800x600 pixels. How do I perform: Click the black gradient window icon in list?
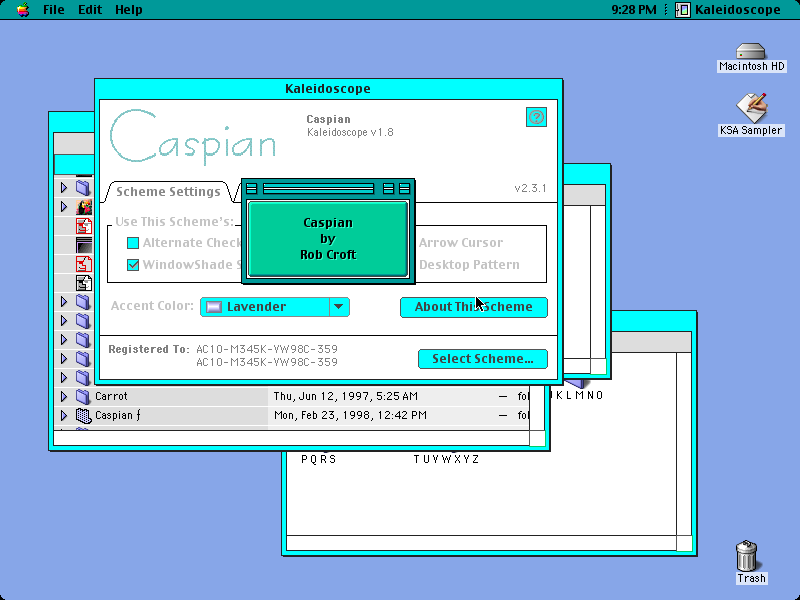pyautogui.click(x=84, y=245)
